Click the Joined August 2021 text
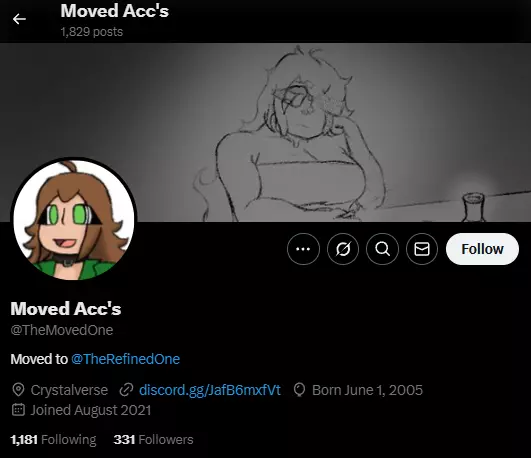The image size is (531, 458). [x=91, y=410]
